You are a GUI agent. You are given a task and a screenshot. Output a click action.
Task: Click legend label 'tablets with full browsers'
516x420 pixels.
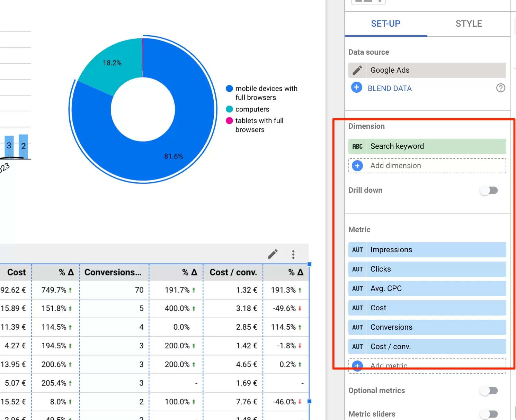pos(259,125)
